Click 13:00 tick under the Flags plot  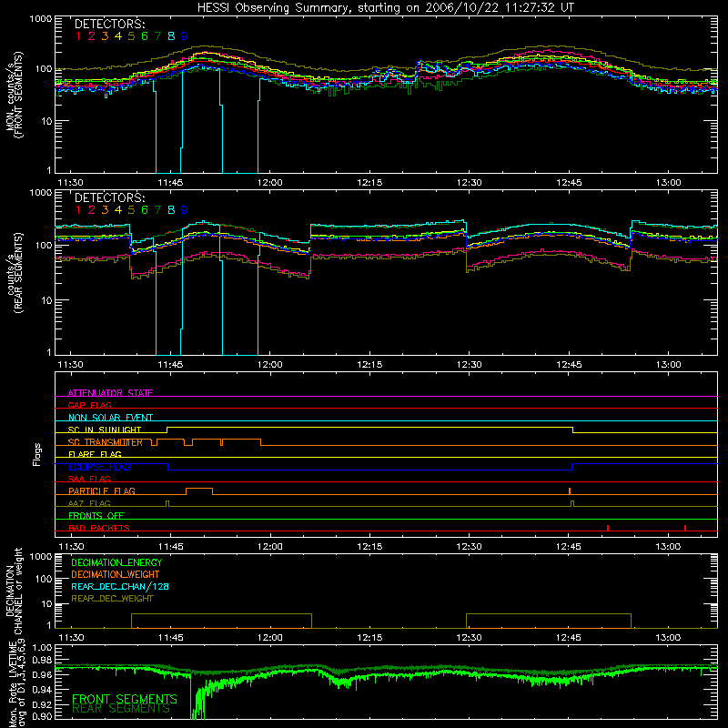point(668,547)
